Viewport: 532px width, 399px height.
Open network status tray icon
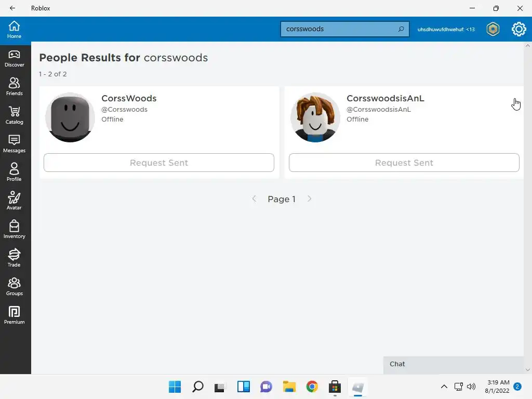pos(459,387)
